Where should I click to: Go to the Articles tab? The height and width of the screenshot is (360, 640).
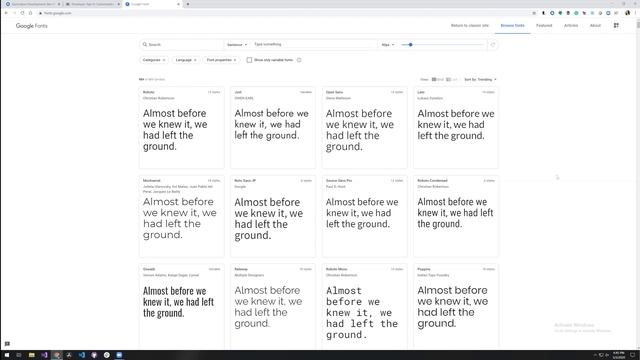coord(571,25)
